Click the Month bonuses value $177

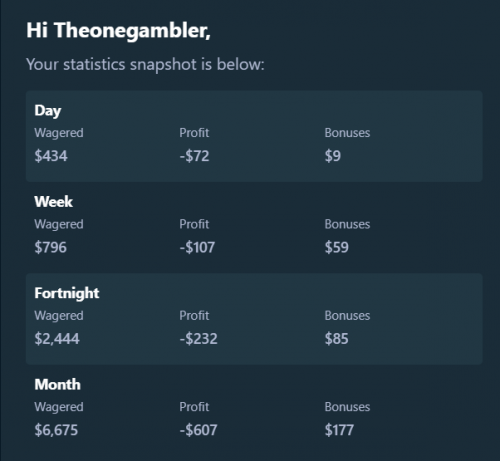pos(339,430)
